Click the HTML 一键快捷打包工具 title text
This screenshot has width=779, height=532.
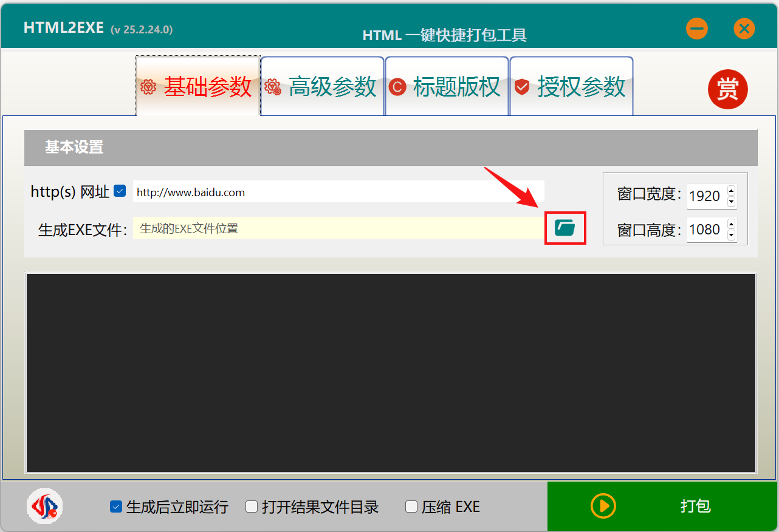[x=445, y=35]
